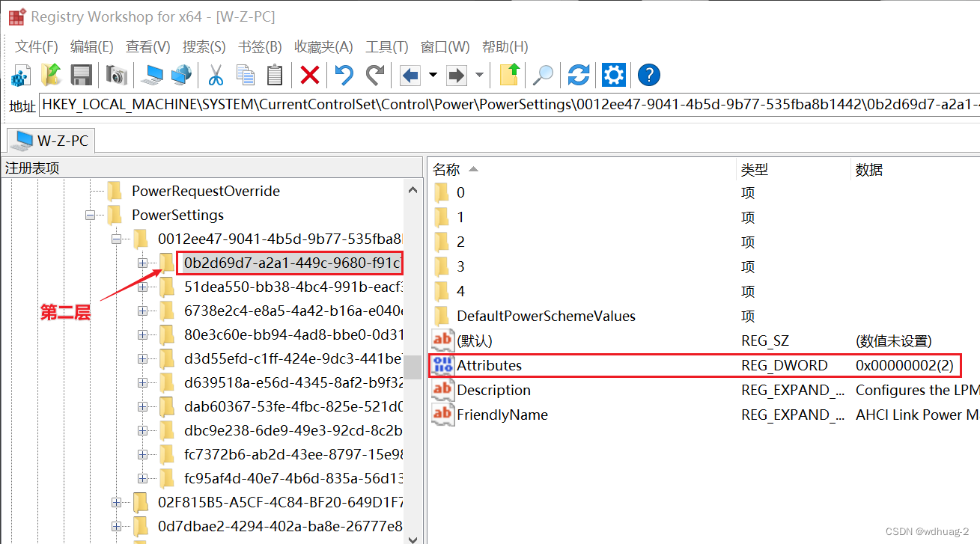Viewport: 980px width, 544px height.
Task: Select the (默认) value entry
Action: point(475,340)
